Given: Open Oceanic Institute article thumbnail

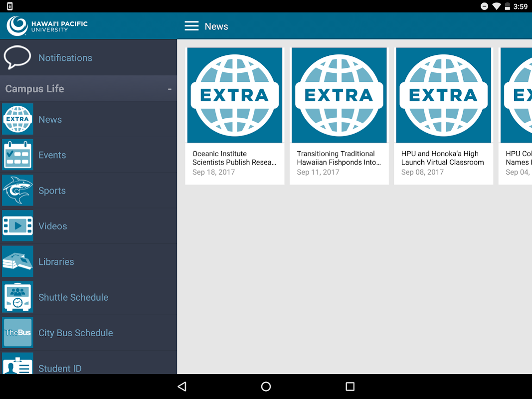Looking at the screenshot, I should [x=235, y=95].
